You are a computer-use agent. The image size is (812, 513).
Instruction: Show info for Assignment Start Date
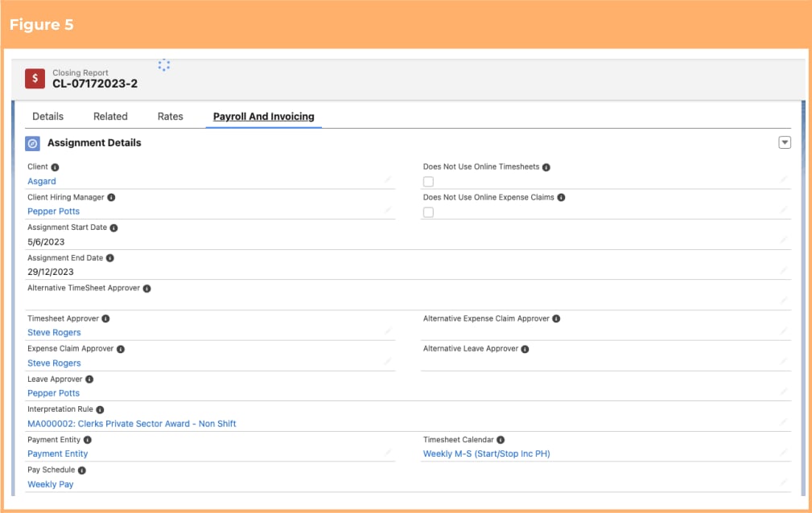pos(114,228)
